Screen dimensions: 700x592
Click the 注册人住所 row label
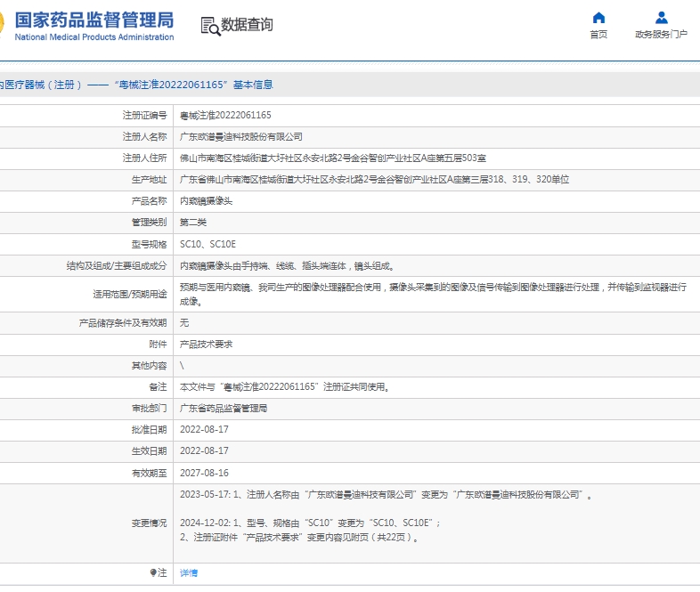click(x=144, y=158)
